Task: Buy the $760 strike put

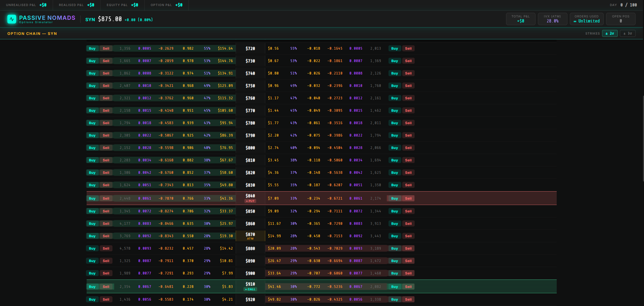Action: coord(395,98)
